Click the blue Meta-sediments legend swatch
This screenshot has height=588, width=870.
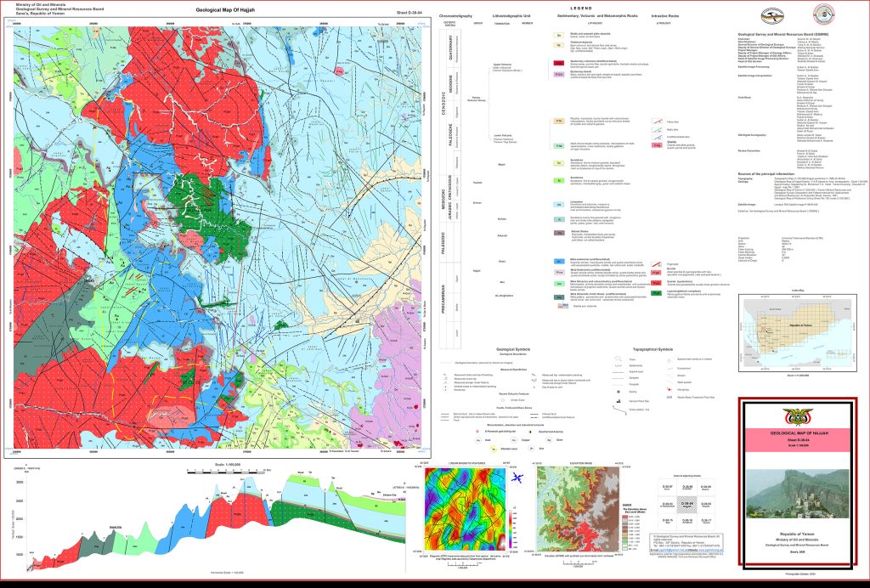tap(558, 262)
